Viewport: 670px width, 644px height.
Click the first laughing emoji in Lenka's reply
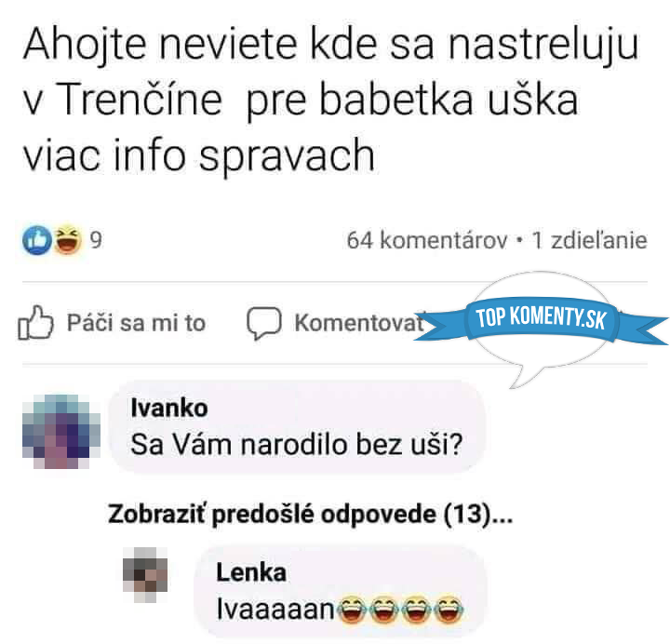352,609
